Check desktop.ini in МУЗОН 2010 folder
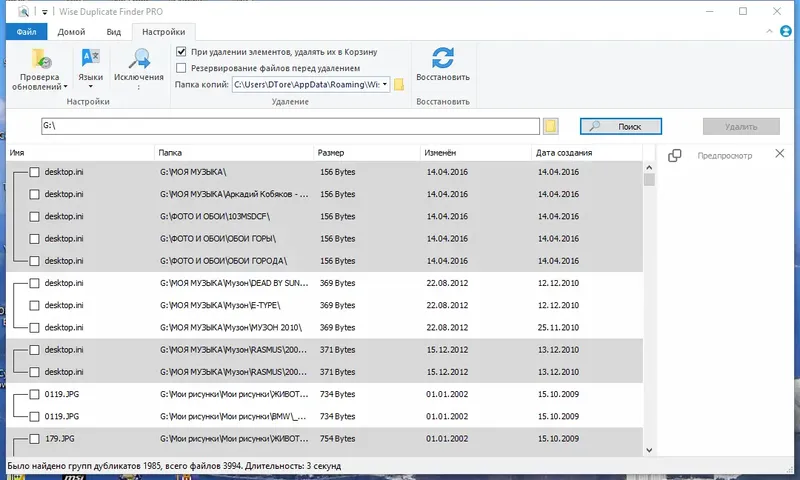This screenshot has height=480, width=800. click(34, 327)
